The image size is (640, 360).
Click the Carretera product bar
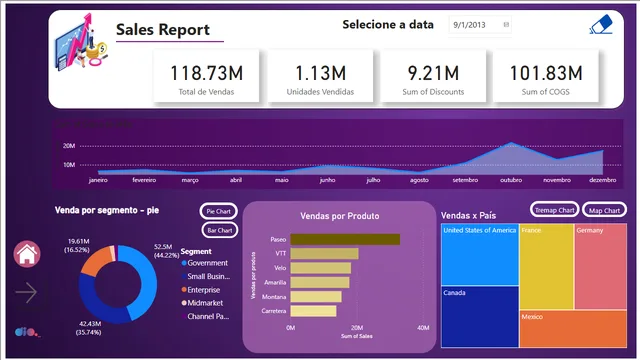click(313, 311)
